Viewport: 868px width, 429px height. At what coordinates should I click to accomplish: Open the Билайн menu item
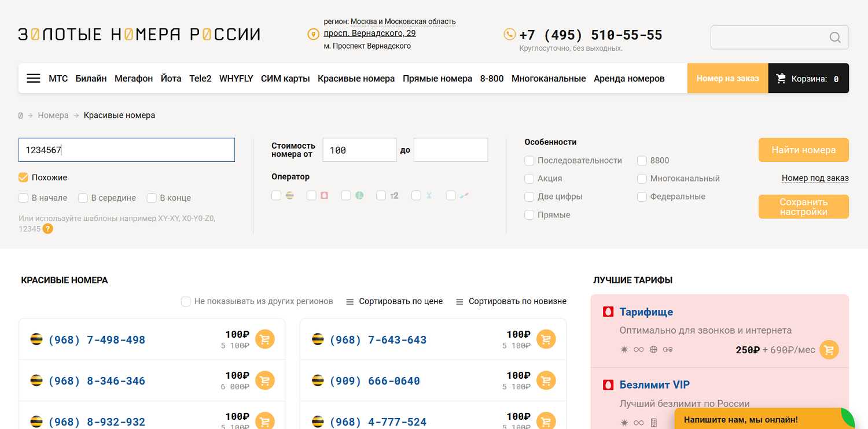pos(91,78)
